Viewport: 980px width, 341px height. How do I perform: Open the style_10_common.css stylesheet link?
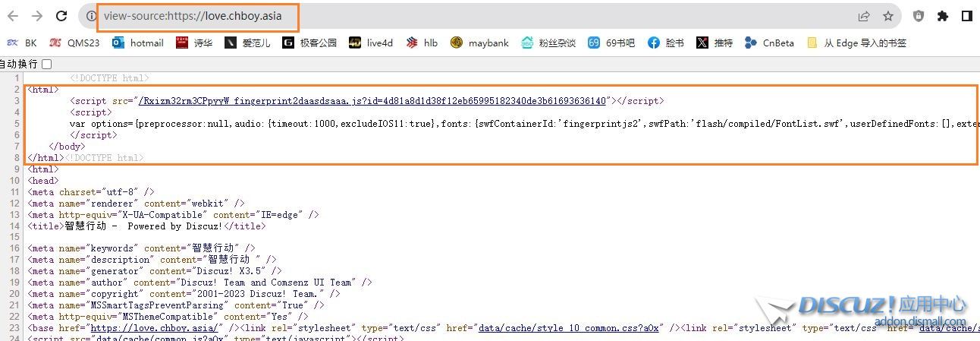[x=568, y=328]
